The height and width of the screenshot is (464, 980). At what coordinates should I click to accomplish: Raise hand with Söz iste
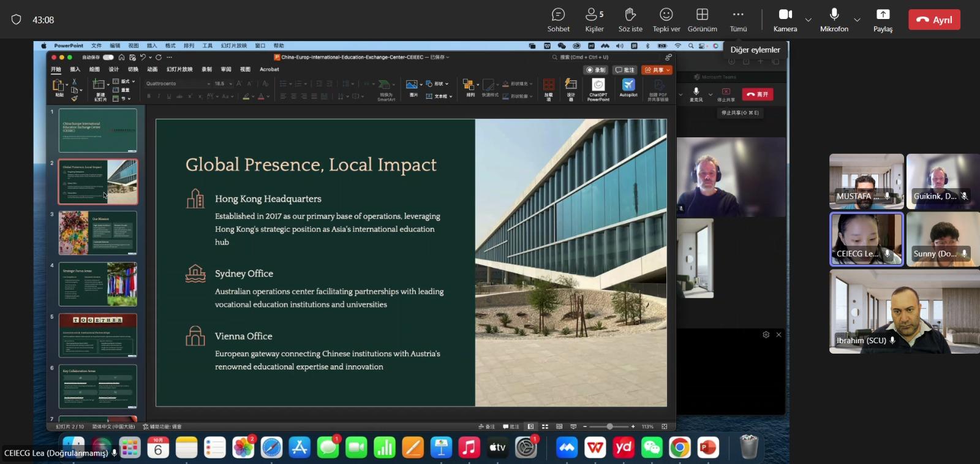click(630, 20)
